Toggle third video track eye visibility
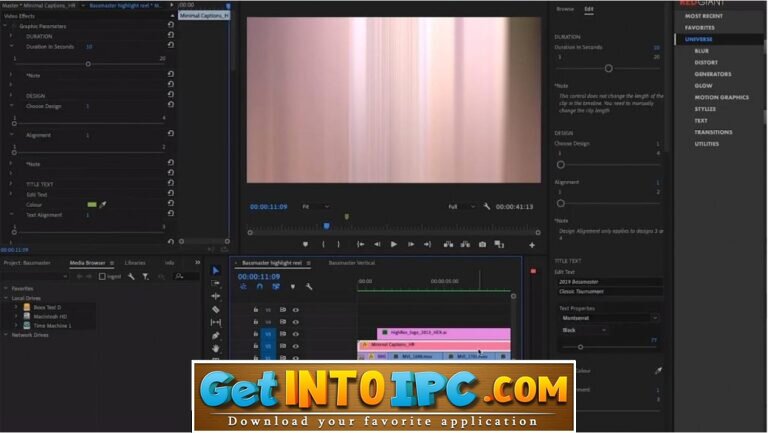Viewport: 768px width, 433px height. 295,334
